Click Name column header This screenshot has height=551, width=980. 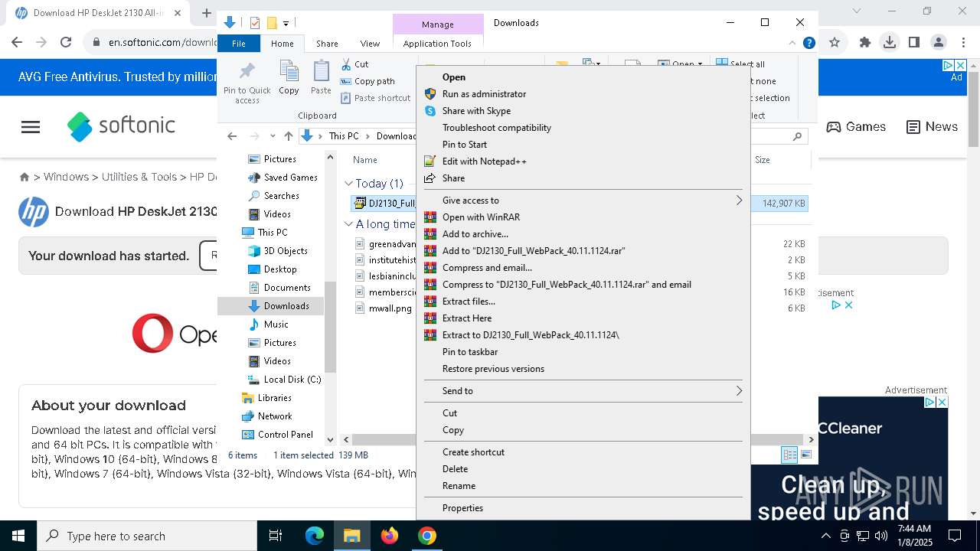coord(365,160)
